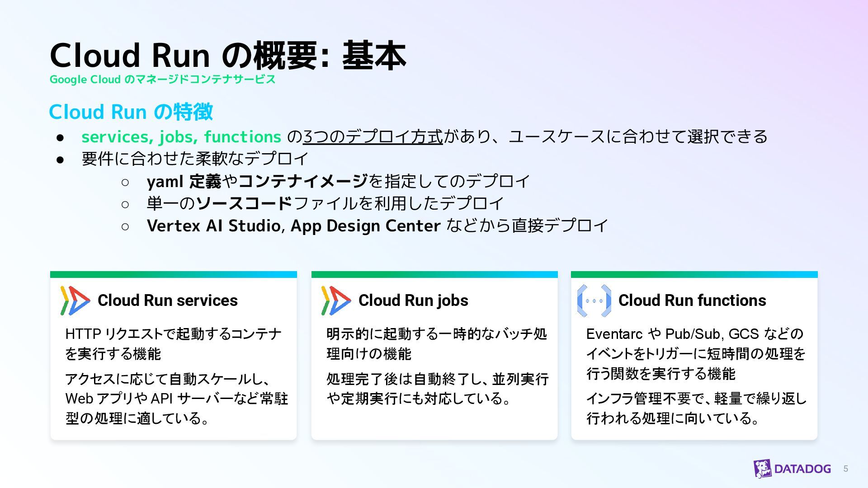
Task: Click the Cloud Run functions bracket icon
Action: pyautogui.click(x=594, y=300)
